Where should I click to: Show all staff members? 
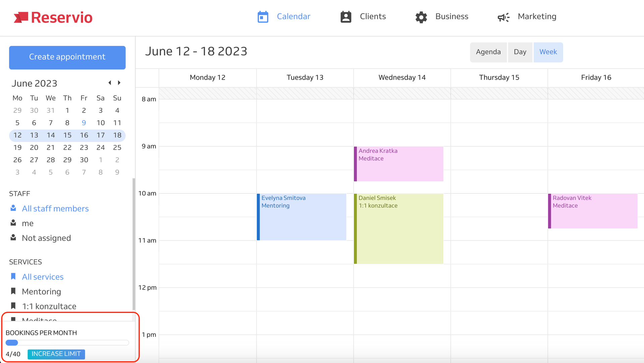click(x=55, y=209)
